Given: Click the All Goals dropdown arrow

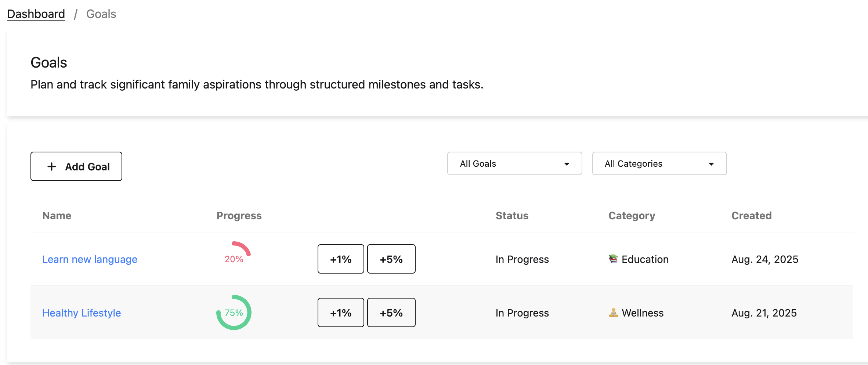Looking at the screenshot, I should tap(567, 164).
